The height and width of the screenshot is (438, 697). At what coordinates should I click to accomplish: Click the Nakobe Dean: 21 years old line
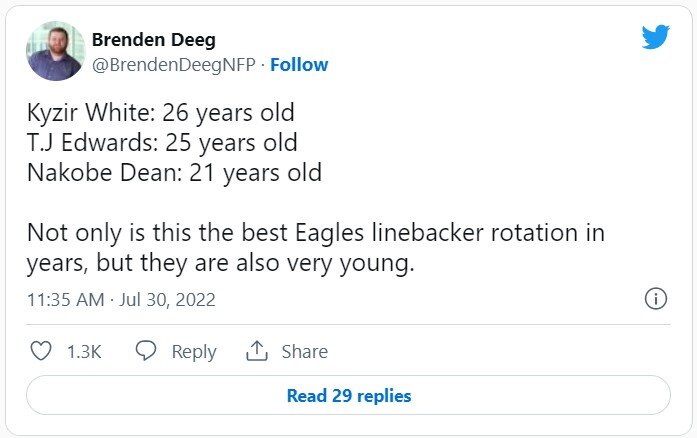click(x=174, y=172)
